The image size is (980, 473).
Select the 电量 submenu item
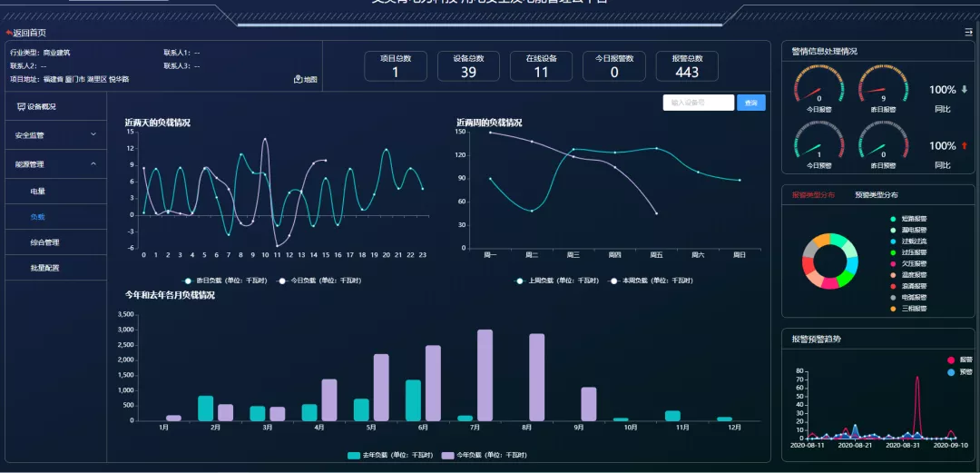[x=37, y=192]
